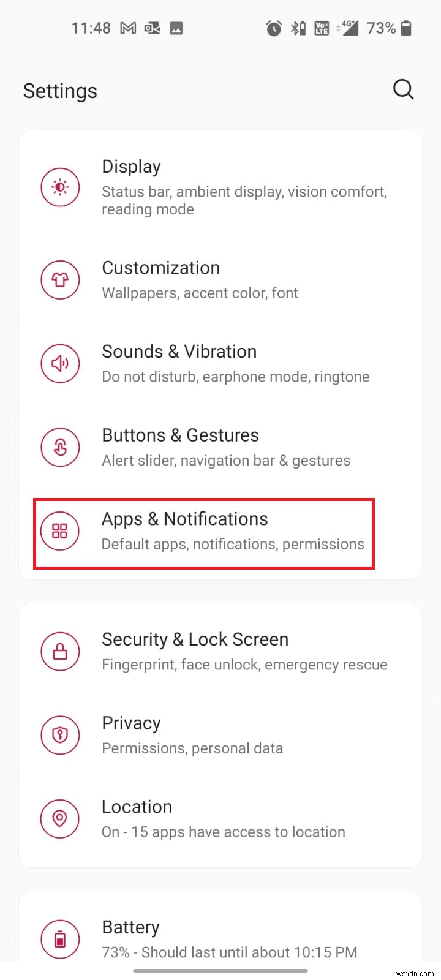Tap the Sounds & Vibration speaker icon
The image size is (441, 980).
[x=60, y=363]
